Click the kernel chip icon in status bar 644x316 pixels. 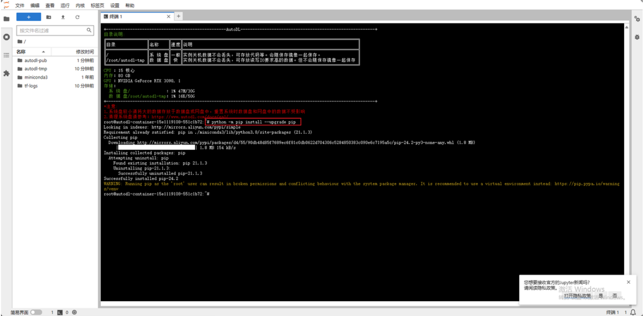[x=75, y=312]
